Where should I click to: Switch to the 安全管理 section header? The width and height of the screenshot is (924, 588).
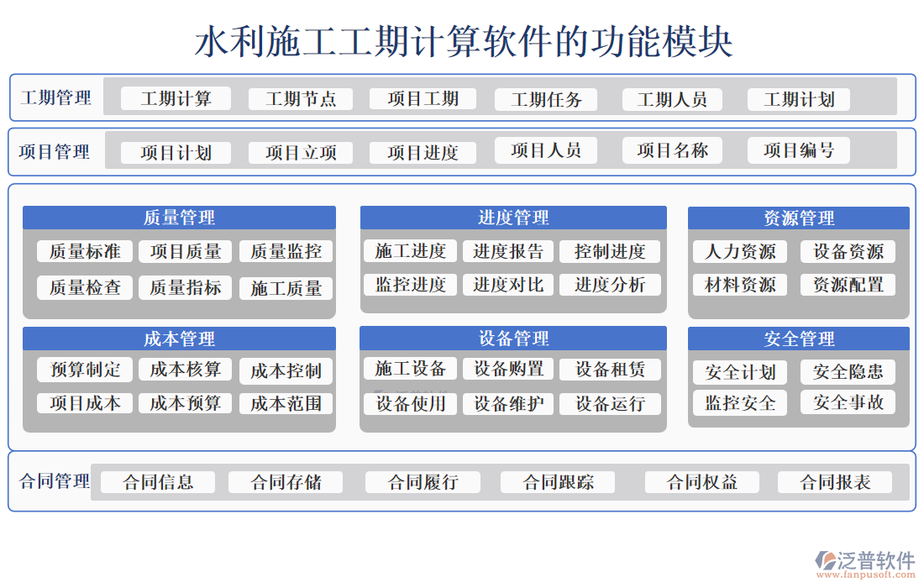point(797,339)
